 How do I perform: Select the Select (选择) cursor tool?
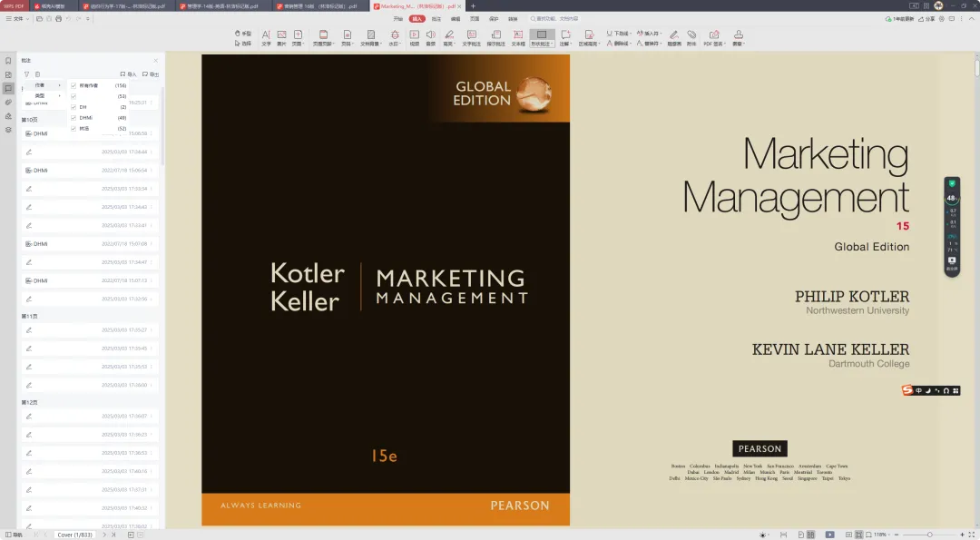coord(243,44)
